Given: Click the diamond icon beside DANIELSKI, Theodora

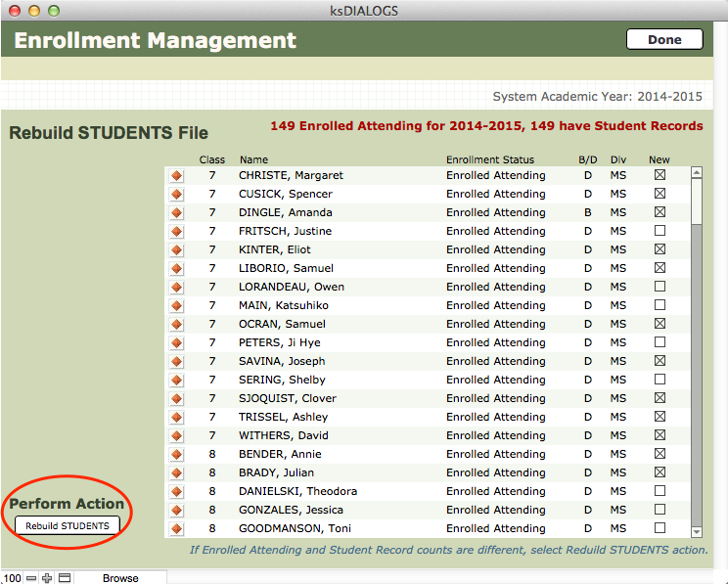Looking at the screenshot, I should pyautogui.click(x=176, y=492).
